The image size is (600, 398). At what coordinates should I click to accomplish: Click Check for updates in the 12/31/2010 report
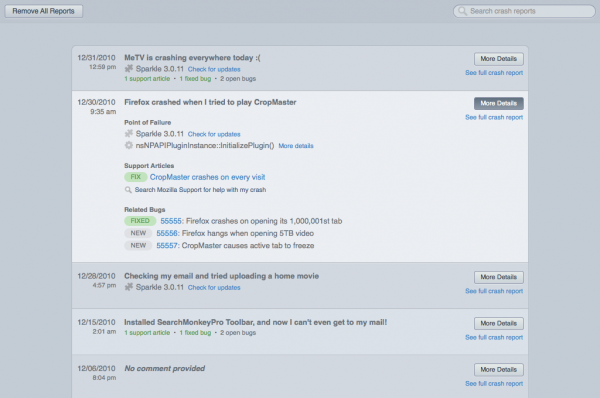pyautogui.click(x=214, y=69)
